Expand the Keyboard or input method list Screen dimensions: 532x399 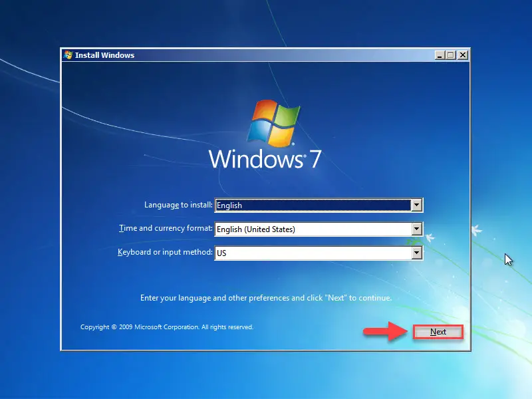[416, 253]
